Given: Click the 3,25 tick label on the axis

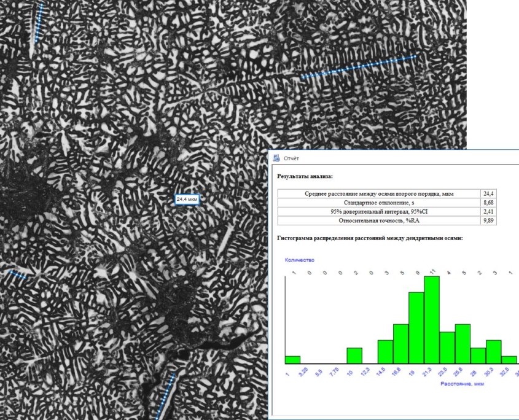Looking at the screenshot, I should (x=303, y=371).
